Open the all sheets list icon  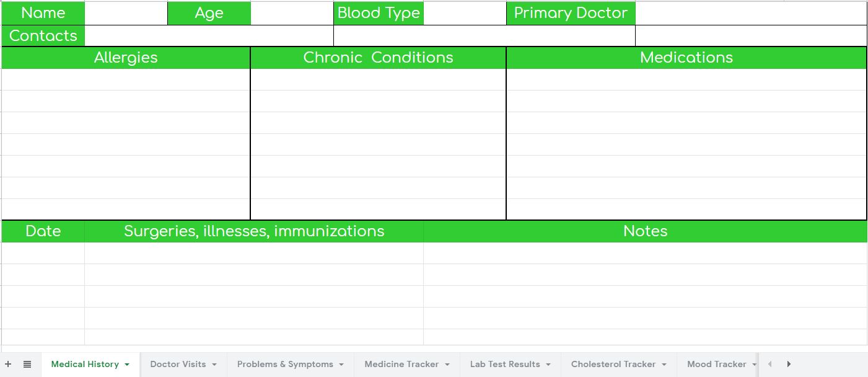(x=27, y=364)
